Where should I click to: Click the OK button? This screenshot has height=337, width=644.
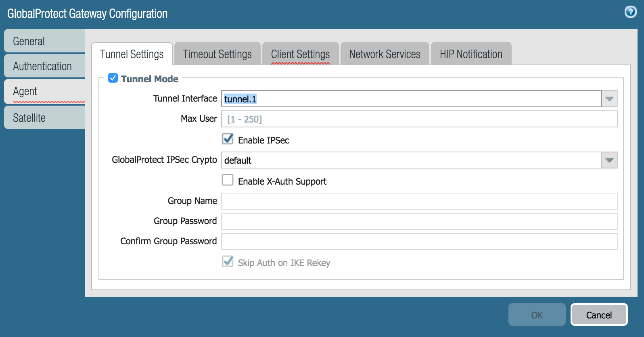537,315
